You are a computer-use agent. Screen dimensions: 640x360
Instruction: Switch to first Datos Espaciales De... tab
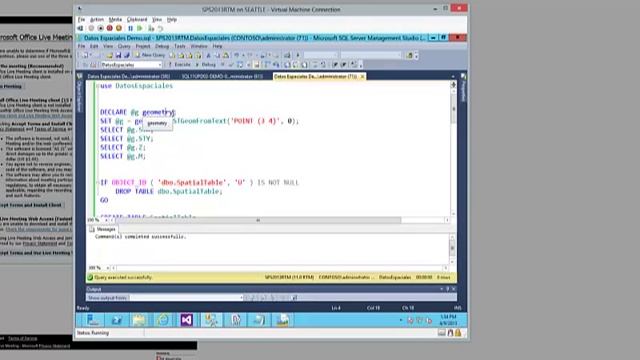(129, 76)
